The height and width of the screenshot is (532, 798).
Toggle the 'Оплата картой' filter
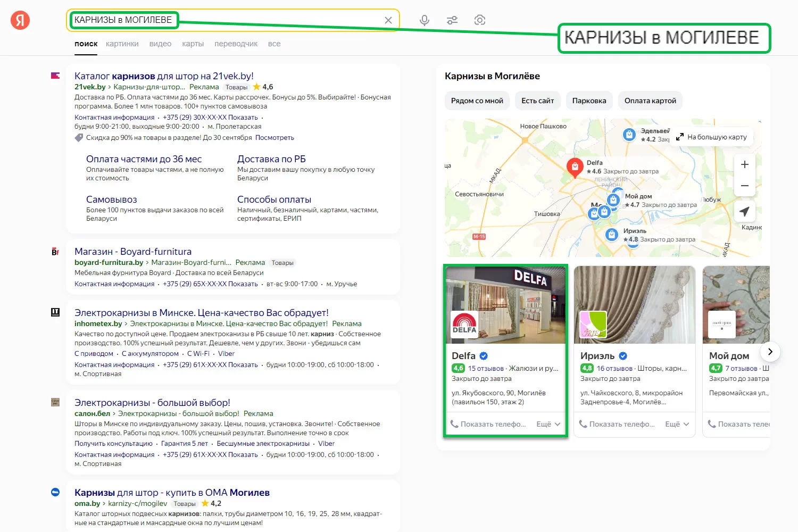click(650, 101)
